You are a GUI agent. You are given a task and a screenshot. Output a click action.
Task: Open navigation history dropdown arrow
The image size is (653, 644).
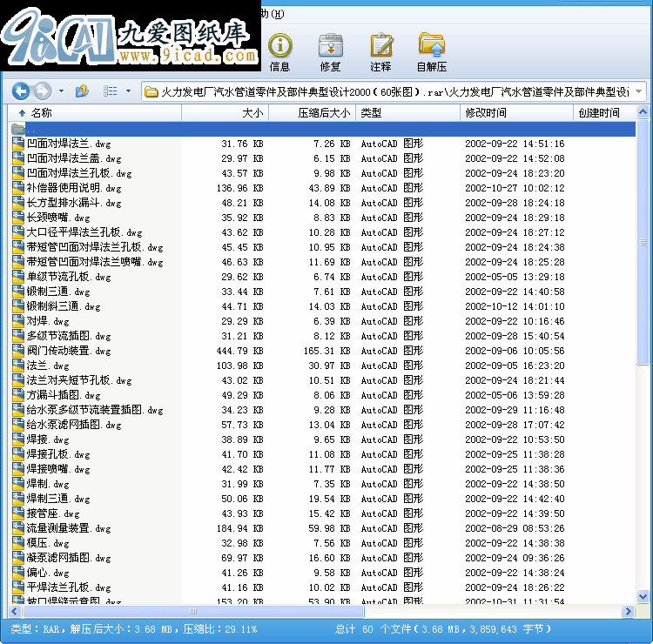(x=61, y=91)
